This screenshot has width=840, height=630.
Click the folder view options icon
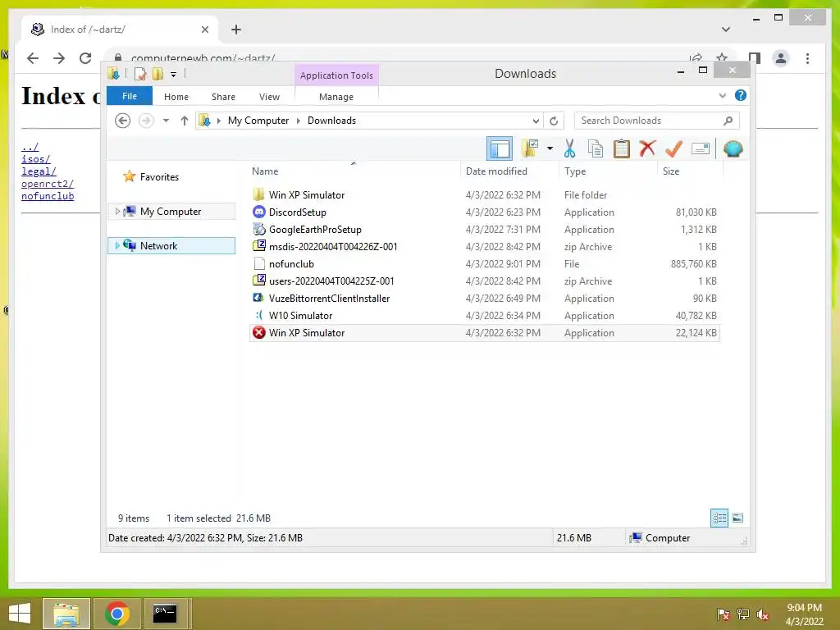(x=530, y=148)
